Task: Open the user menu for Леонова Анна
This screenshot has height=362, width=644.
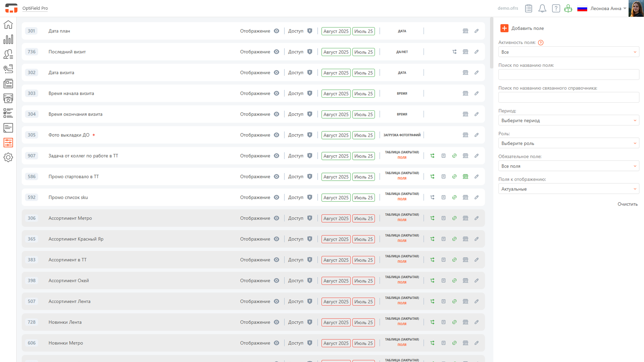Action: point(608,8)
